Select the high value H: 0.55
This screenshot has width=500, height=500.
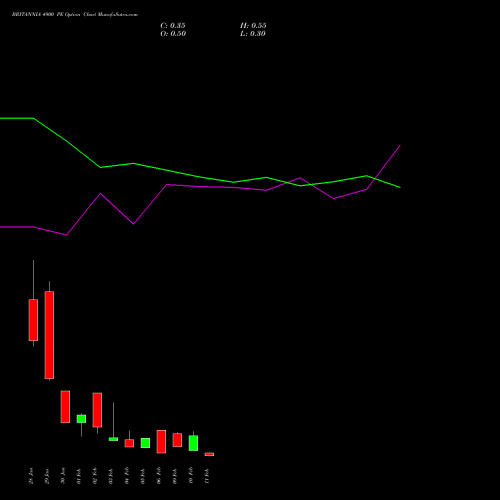(253, 26)
